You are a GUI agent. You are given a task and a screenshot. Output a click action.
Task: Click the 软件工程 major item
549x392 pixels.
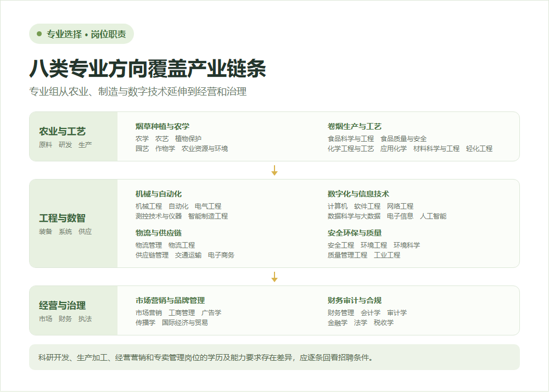pos(367,206)
